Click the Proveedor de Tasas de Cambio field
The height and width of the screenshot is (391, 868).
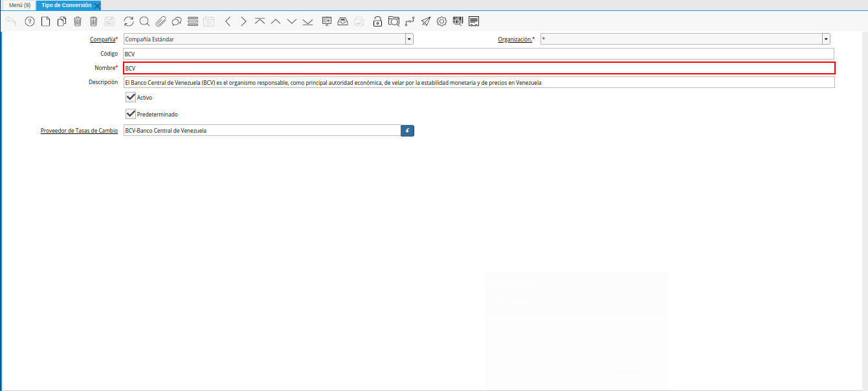[262, 130]
